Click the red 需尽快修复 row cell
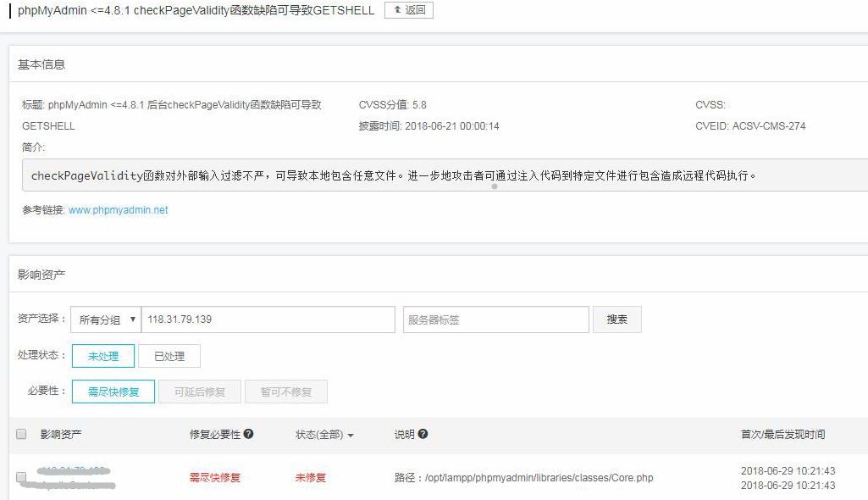Viewport: 868px width, 500px height. (215, 477)
